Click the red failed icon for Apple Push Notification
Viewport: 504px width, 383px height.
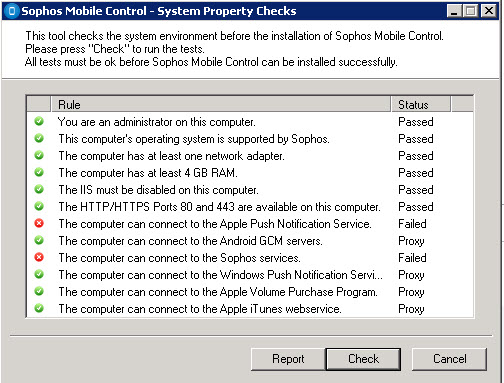39,223
